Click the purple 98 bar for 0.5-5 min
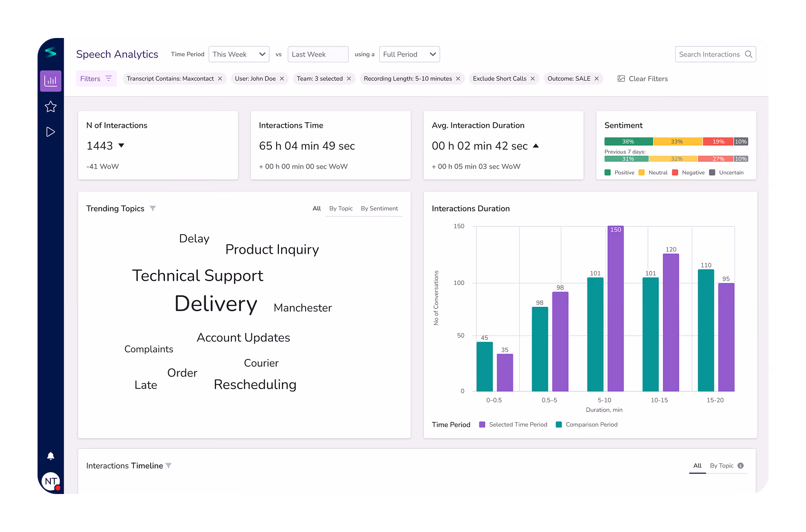806x532 pixels. click(x=560, y=342)
